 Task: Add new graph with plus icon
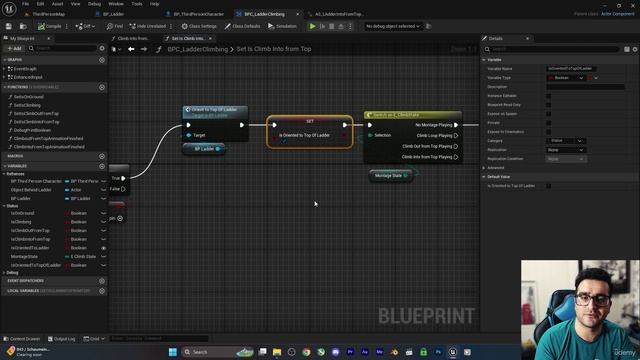(102, 60)
